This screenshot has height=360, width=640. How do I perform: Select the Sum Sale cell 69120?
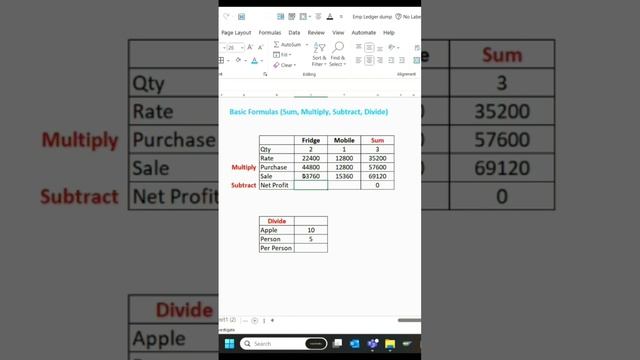(x=377, y=176)
